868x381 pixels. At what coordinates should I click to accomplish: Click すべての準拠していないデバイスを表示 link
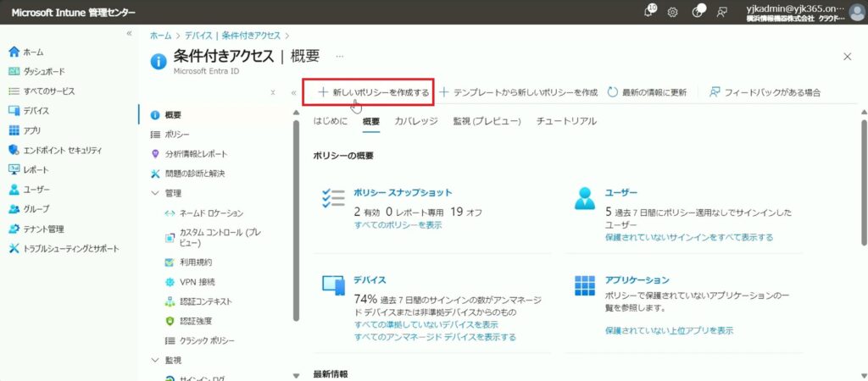[x=426, y=324]
